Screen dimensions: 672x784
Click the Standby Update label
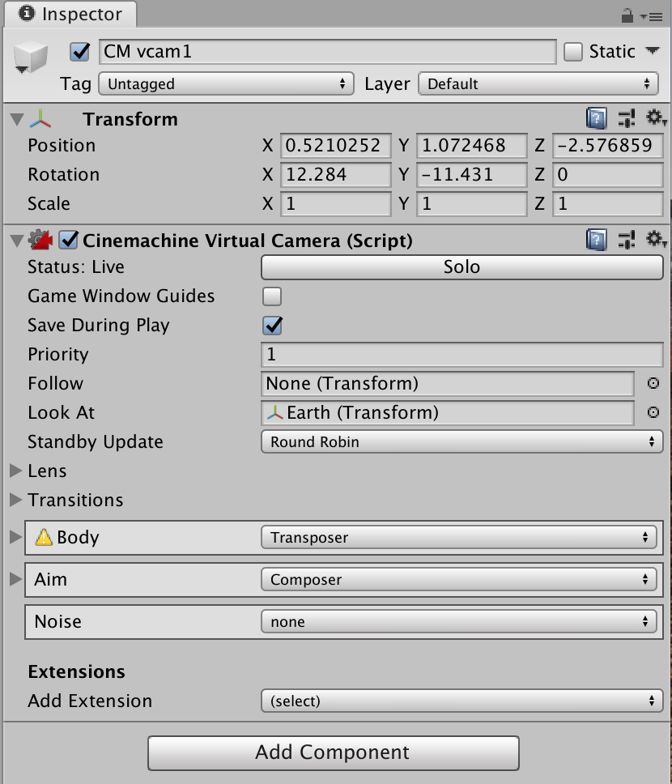[x=96, y=442]
